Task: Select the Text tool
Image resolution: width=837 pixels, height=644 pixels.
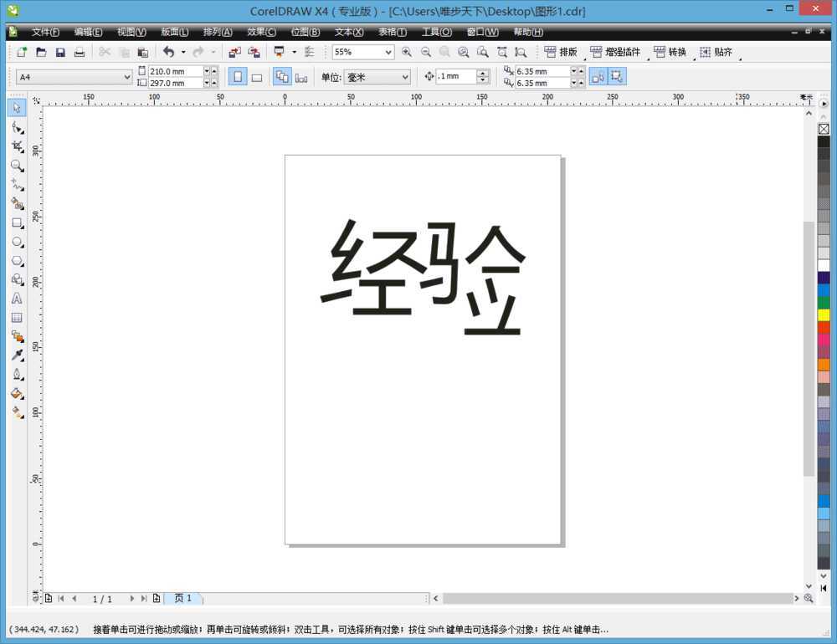Action: [x=17, y=298]
